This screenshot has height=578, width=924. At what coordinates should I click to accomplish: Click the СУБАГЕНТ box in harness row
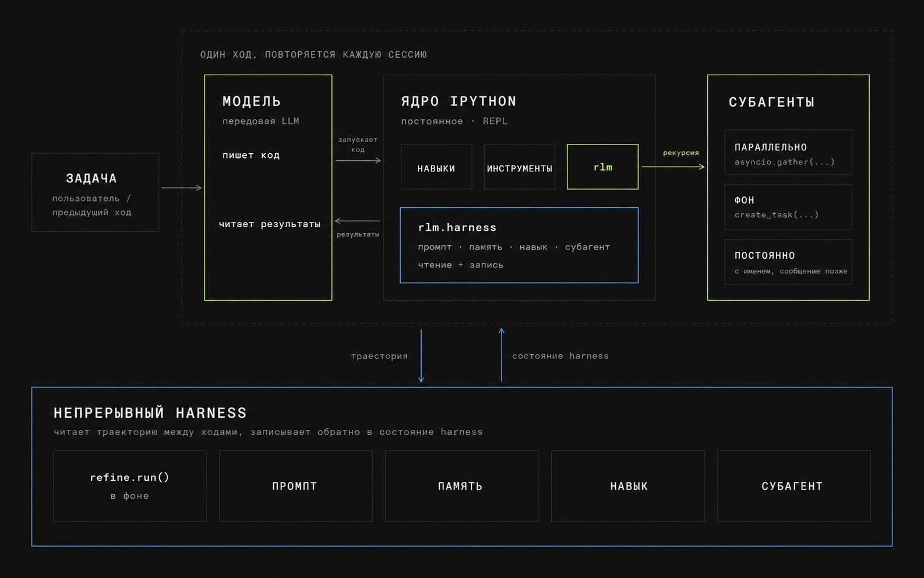click(x=794, y=486)
